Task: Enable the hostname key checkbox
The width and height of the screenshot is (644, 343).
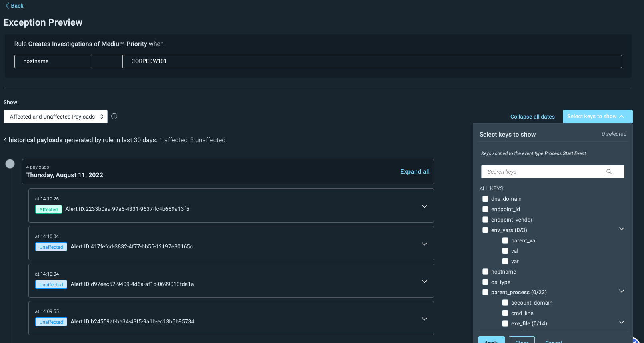Action: (x=485, y=272)
